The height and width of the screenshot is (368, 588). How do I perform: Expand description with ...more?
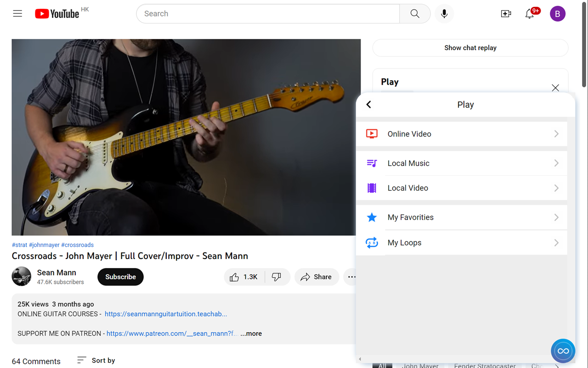tap(251, 333)
